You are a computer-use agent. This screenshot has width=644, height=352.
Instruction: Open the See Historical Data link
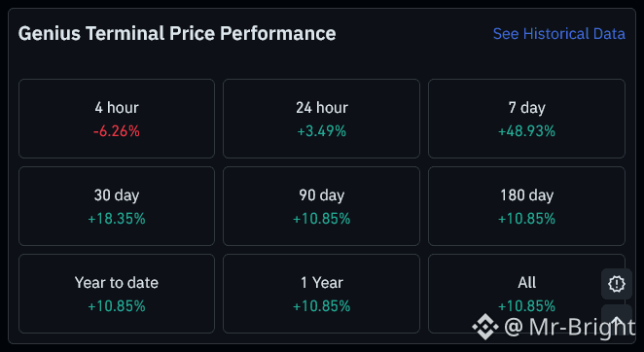pos(559,34)
